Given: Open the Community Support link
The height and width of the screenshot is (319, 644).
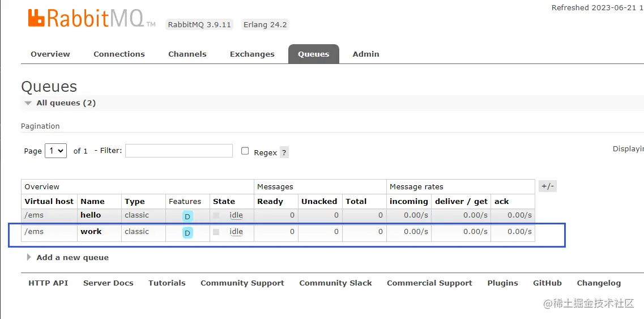Looking at the screenshot, I should [x=242, y=283].
